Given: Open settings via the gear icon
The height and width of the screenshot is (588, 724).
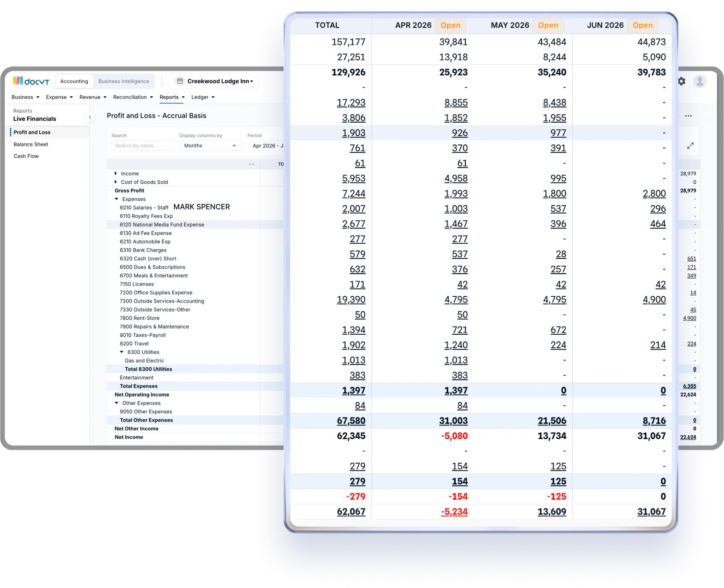Looking at the screenshot, I should (x=682, y=81).
